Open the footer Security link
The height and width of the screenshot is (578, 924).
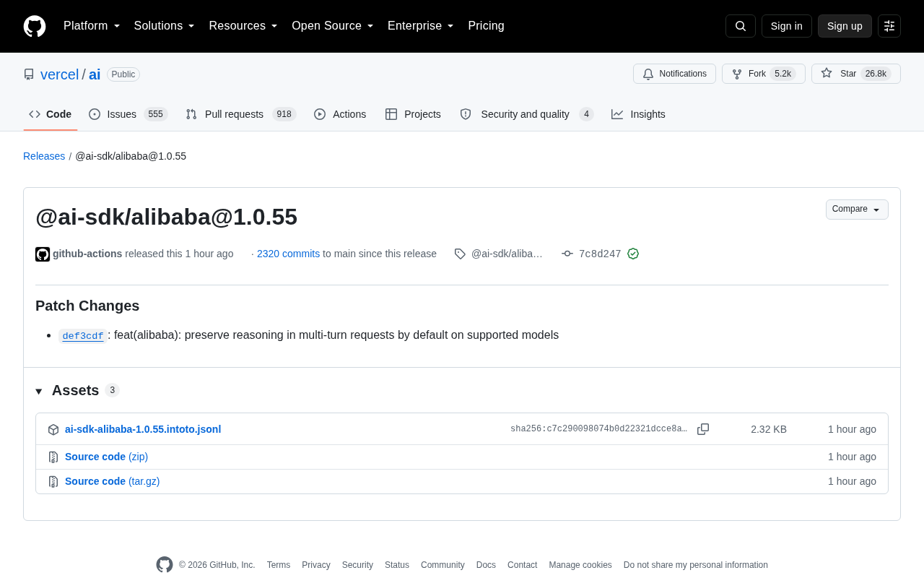pos(357,565)
